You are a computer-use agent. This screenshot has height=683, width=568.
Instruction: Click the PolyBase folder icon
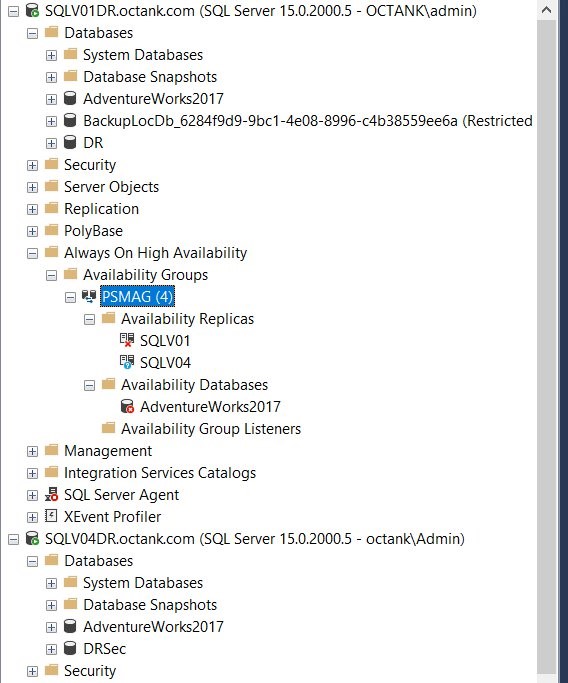click(51, 230)
